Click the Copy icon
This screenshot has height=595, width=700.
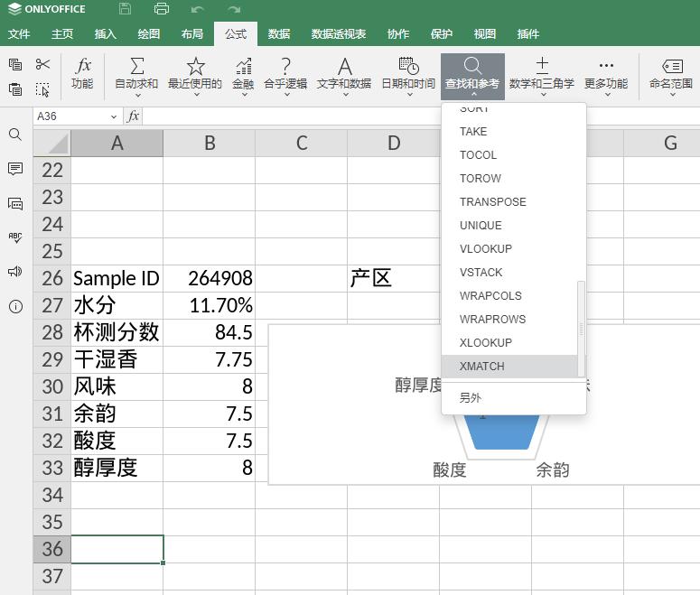pyautogui.click(x=15, y=64)
